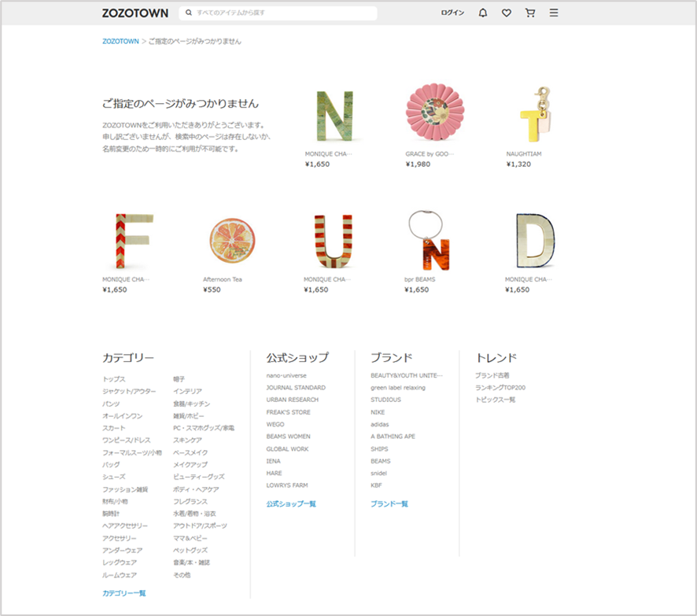Image resolution: width=697 pixels, height=616 pixels.
Task: Click the ZOZOTOWN logo in header
Action: click(135, 13)
